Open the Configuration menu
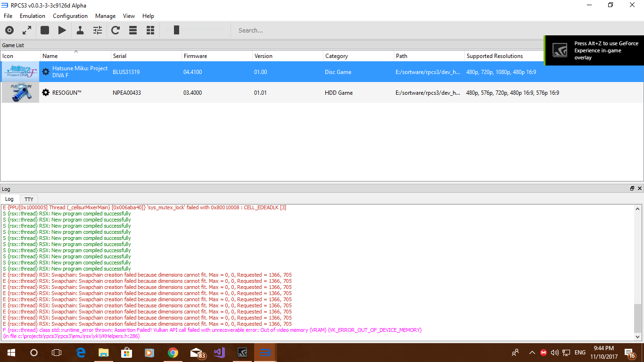644x362 pixels. pyautogui.click(x=70, y=16)
